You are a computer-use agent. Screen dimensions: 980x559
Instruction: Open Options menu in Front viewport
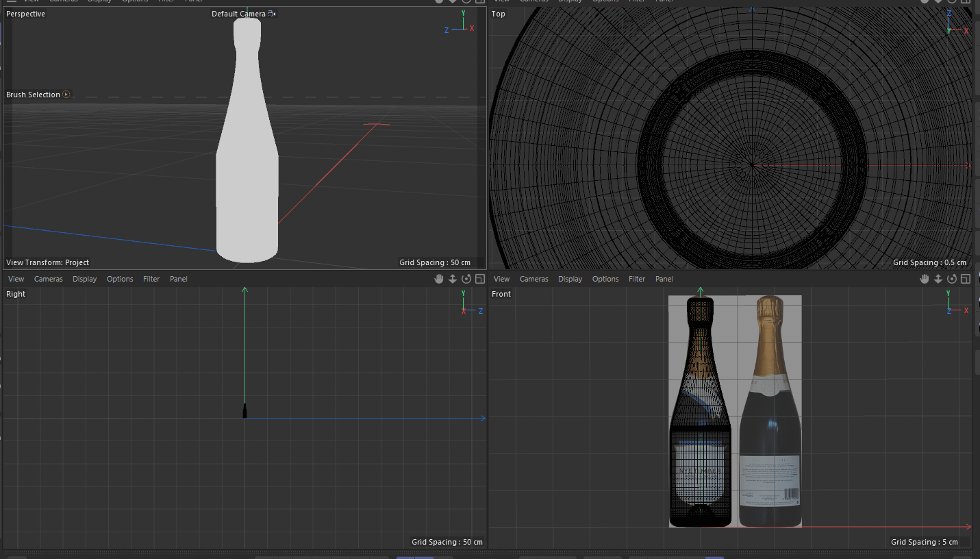605,279
